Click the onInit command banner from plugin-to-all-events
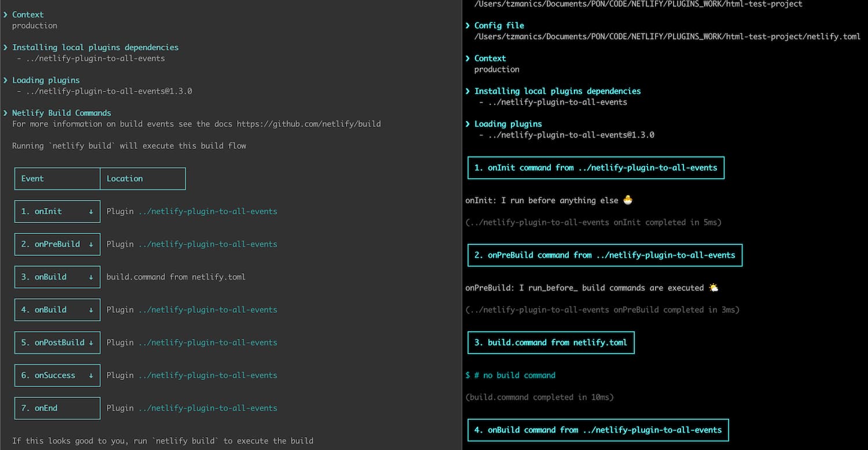 [x=595, y=167]
